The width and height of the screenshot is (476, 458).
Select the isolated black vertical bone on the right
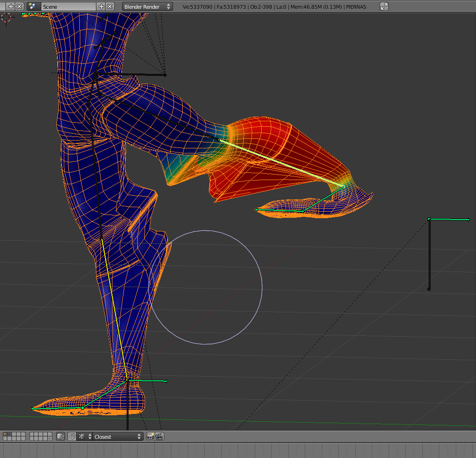429,254
